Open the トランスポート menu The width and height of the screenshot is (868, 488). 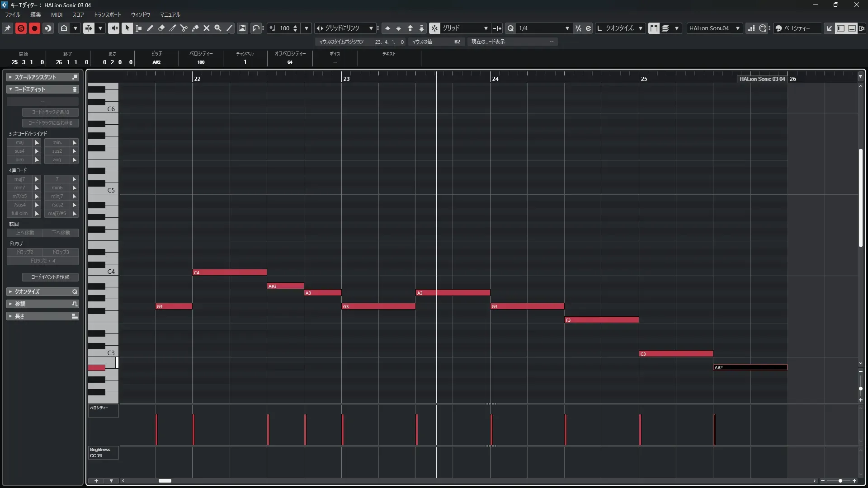[108, 14]
